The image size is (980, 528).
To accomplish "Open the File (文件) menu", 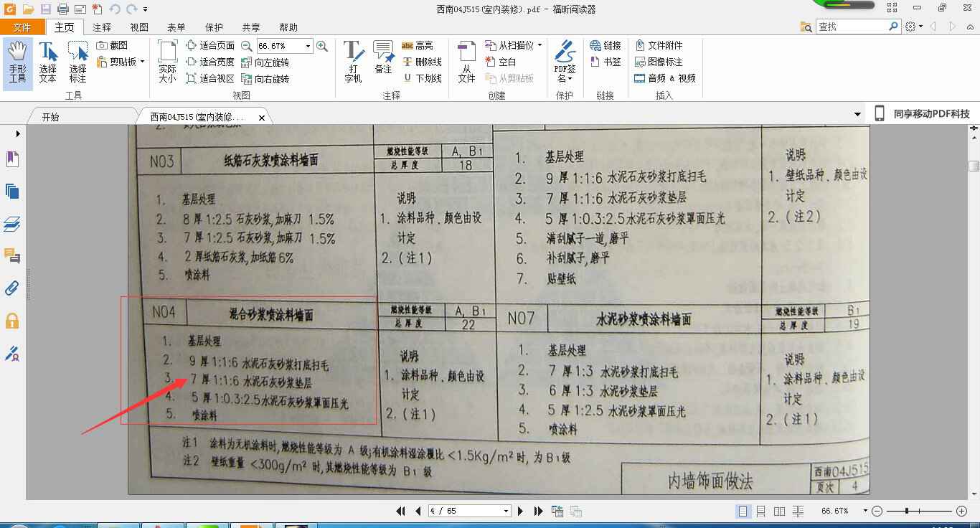I will click(23, 27).
